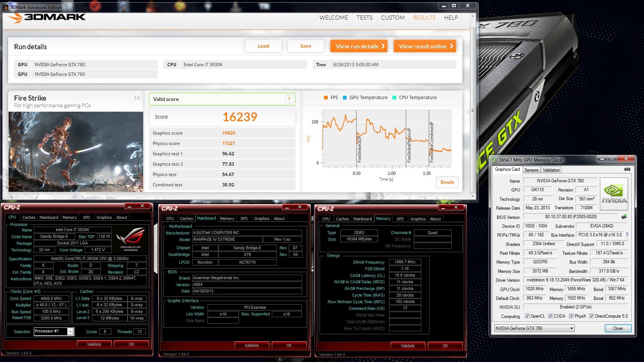Click the ROG Republic of Gamers logo
Image resolution: width=644 pixels, height=362 pixels.
[x=130, y=239]
